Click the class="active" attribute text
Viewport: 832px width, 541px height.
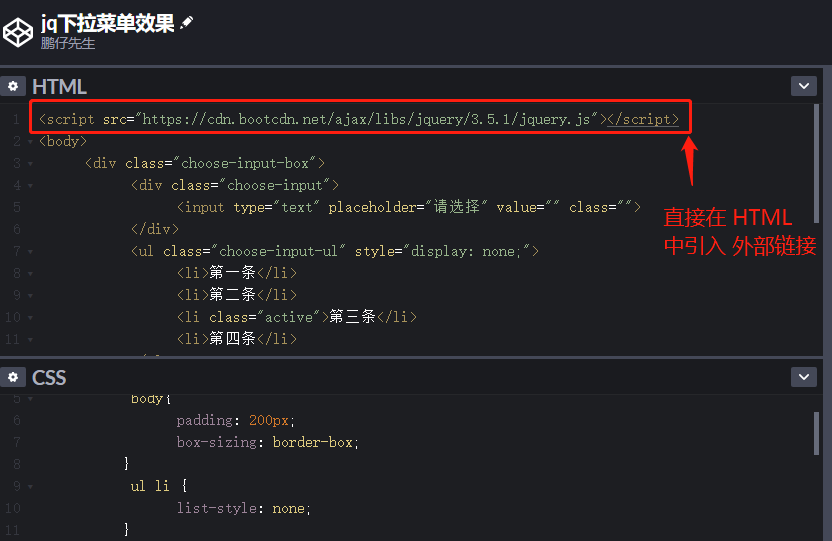tap(265, 317)
